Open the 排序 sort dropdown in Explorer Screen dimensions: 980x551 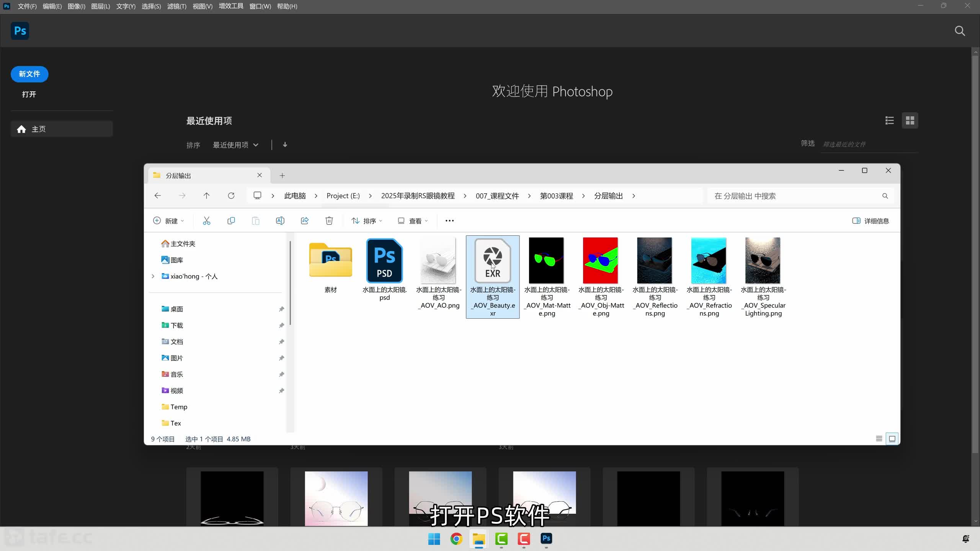pos(367,221)
